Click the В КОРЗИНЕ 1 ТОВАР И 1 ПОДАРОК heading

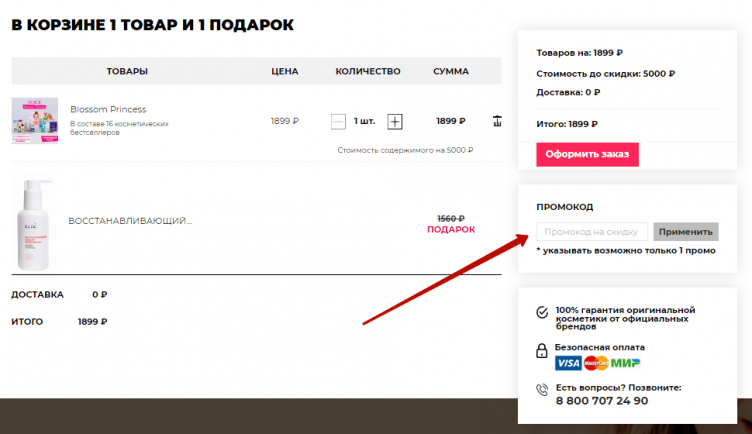click(153, 25)
